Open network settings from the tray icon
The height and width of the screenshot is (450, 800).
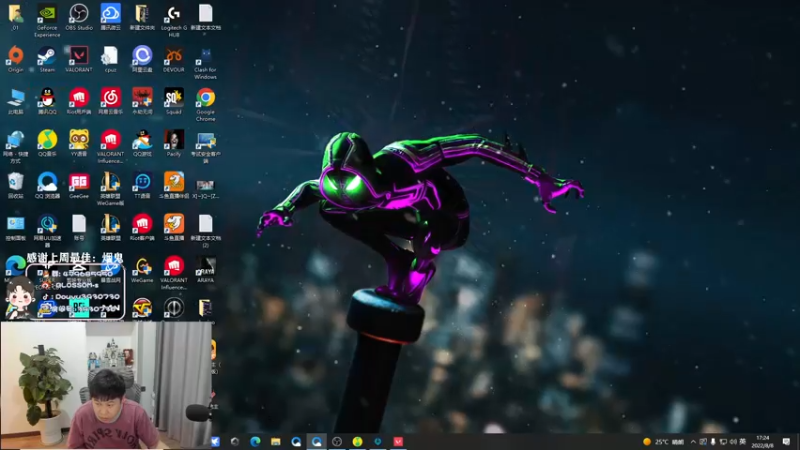tap(723, 442)
